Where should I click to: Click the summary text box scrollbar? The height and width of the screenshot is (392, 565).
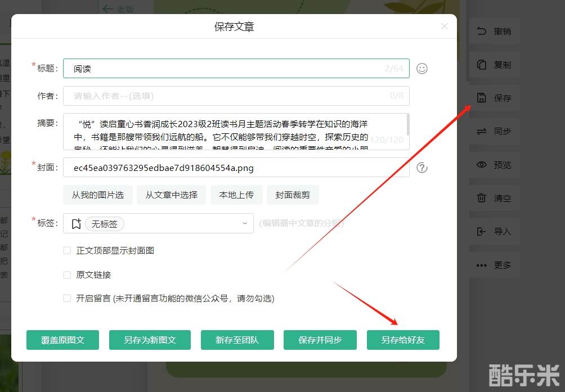(407, 125)
